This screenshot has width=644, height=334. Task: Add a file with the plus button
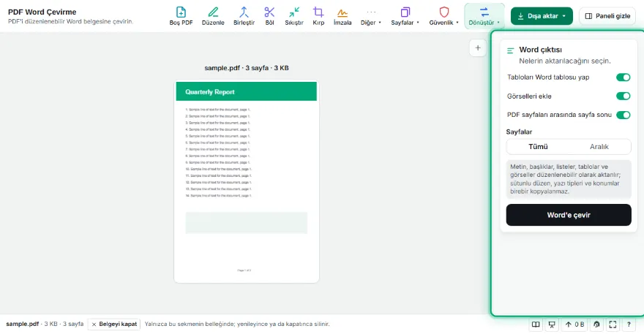pyautogui.click(x=478, y=48)
